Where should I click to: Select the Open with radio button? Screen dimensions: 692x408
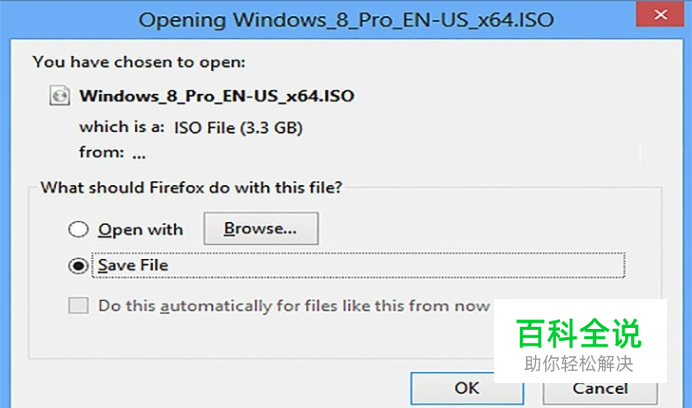click(79, 229)
